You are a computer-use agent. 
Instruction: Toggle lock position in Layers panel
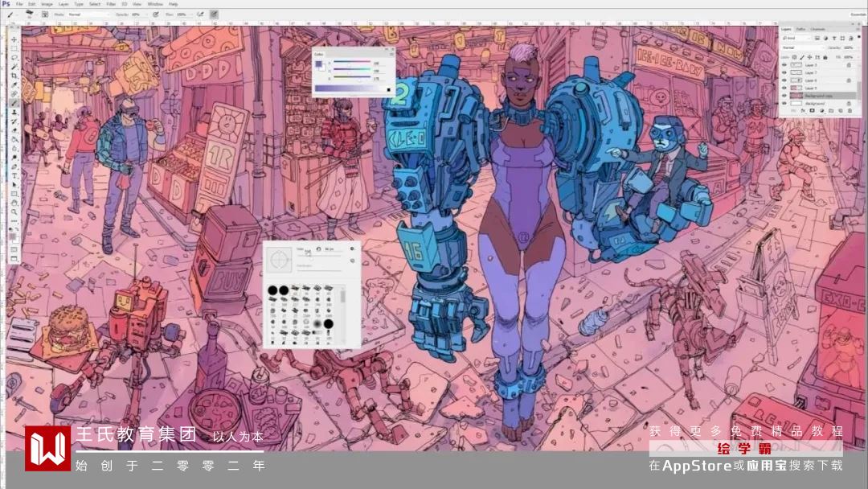click(809, 57)
